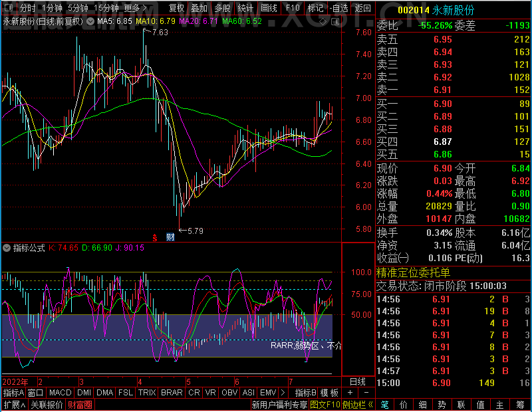Click the plus zoom-in button
The height and width of the screenshot is (412, 532).
[x=350, y=393]
